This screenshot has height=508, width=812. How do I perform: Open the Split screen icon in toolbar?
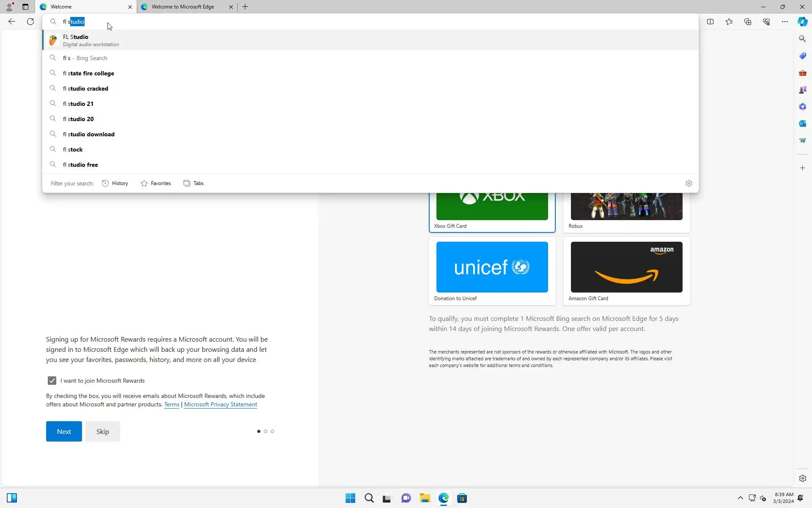click(710, 22)
